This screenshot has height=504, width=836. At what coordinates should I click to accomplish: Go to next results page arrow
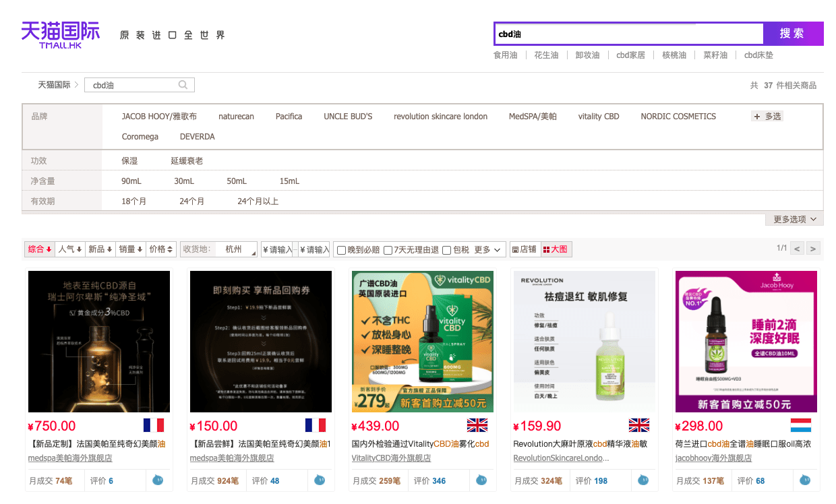[814, 249]
